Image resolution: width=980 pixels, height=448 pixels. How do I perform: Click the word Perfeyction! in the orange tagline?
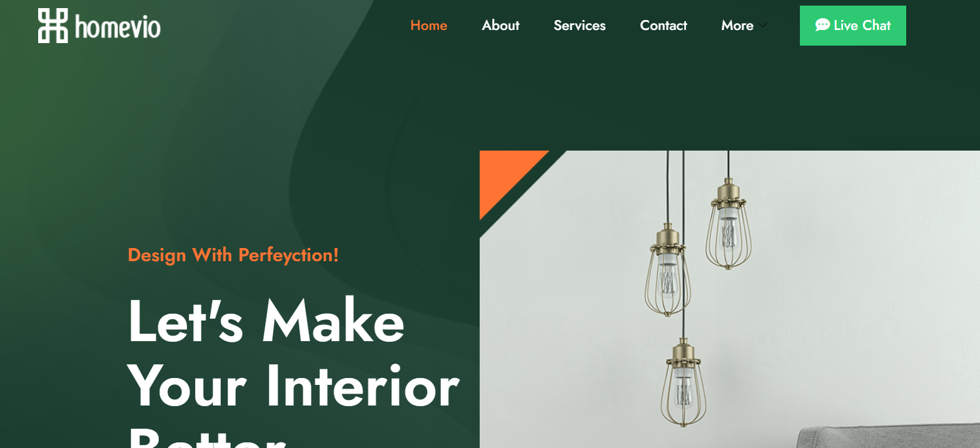tap(289, 255)
